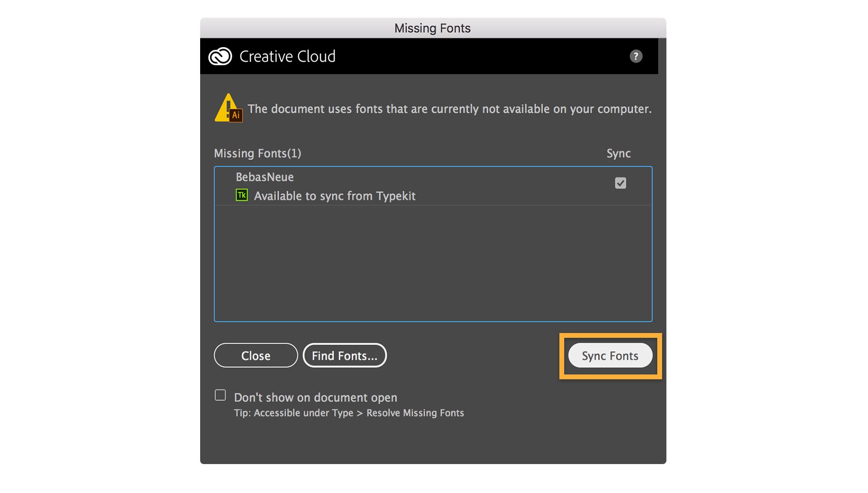Screen dimensions: 868x493
Task: Click the Missing Fonts title bar
Action: [433, 28]
